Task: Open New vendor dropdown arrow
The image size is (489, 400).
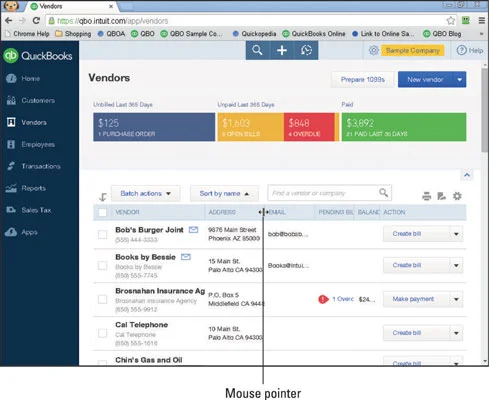Action: (460, 79)
